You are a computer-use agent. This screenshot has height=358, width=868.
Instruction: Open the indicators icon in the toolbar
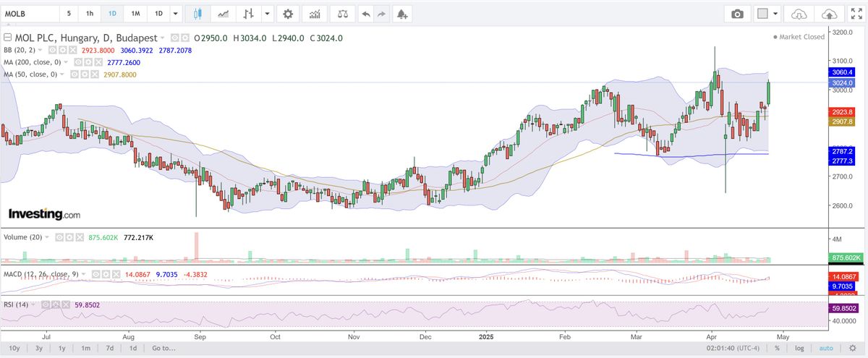(314, 14)
